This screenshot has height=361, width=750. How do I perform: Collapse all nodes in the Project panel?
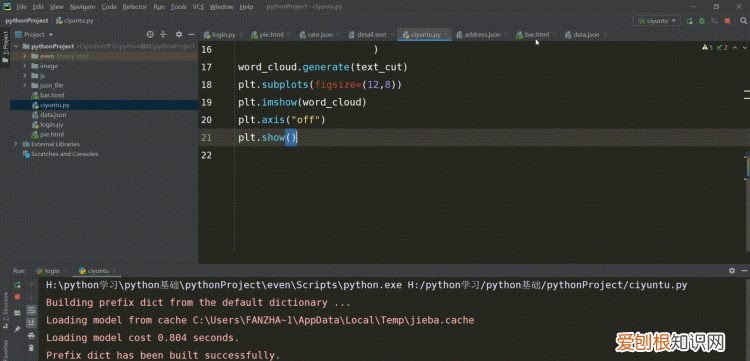point(163,34)
